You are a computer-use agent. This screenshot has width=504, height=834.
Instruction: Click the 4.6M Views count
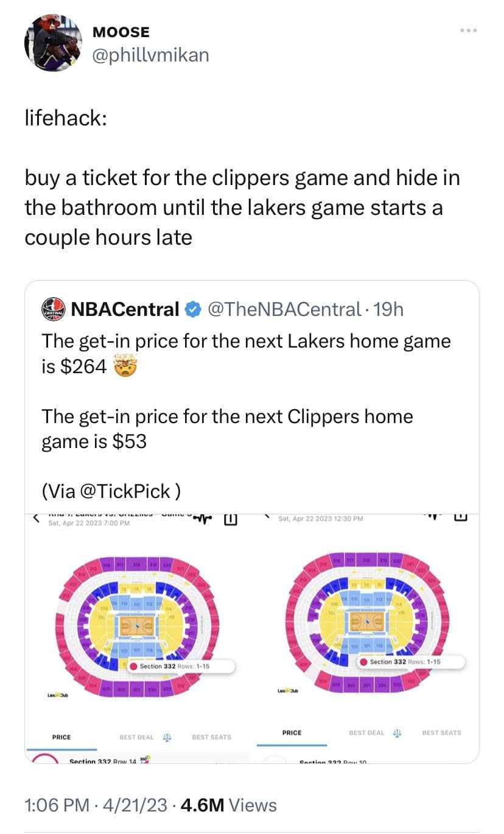(x=229, y=805)
